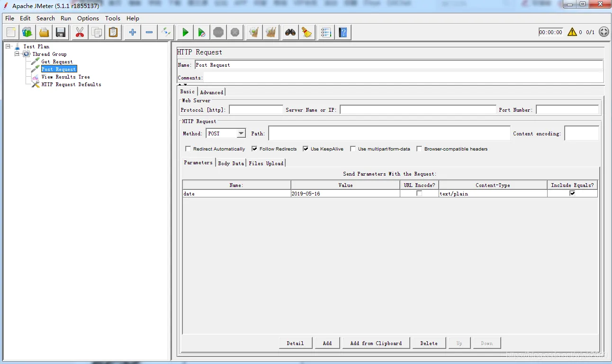Viewport: 612px width, 364px height.
Task: Collapse the Test Plan tree node
Action: click(x=8, y=46)
